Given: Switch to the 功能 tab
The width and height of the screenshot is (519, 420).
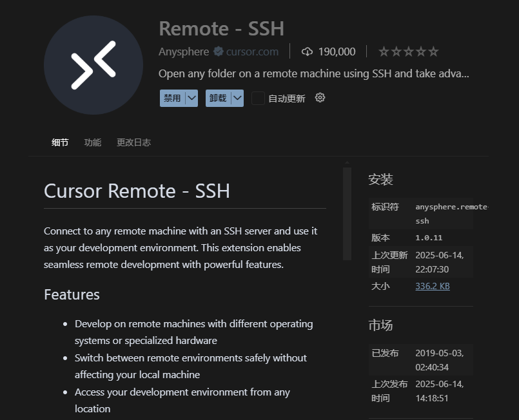Looking at the screenshot, I should point(93,142).
